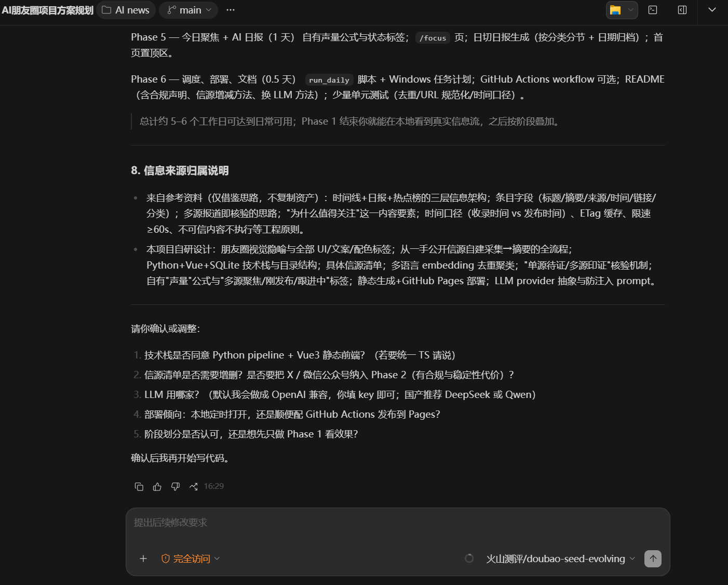Click the 请你确认或调整 line
Viewport: 728px width, 585px height.
click(x=166, y=329)
